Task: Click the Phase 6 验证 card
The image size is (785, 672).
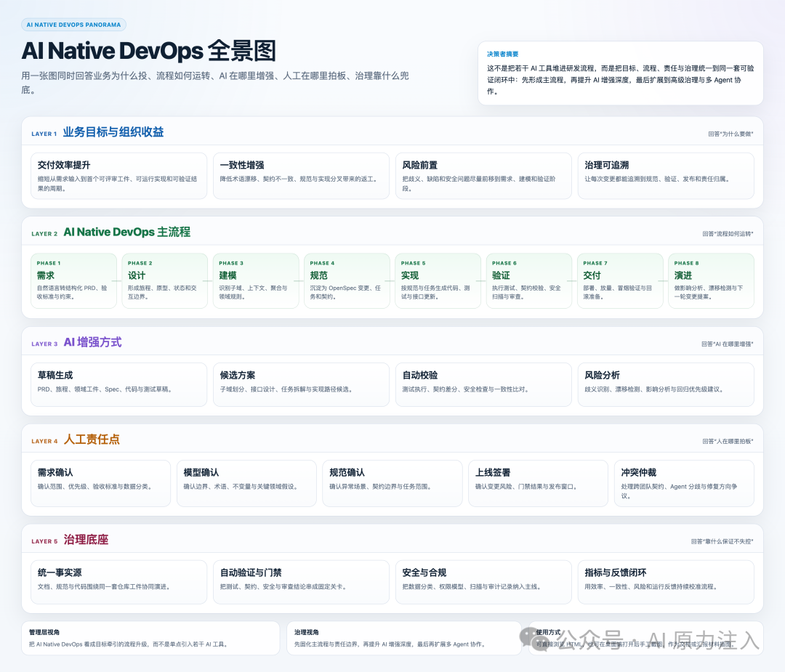Action: tap(529, 280)
